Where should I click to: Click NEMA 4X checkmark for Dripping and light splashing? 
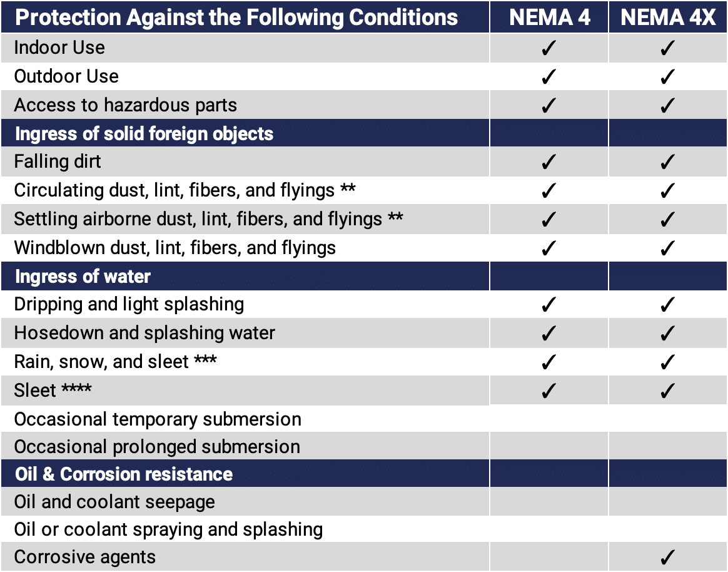668,305
